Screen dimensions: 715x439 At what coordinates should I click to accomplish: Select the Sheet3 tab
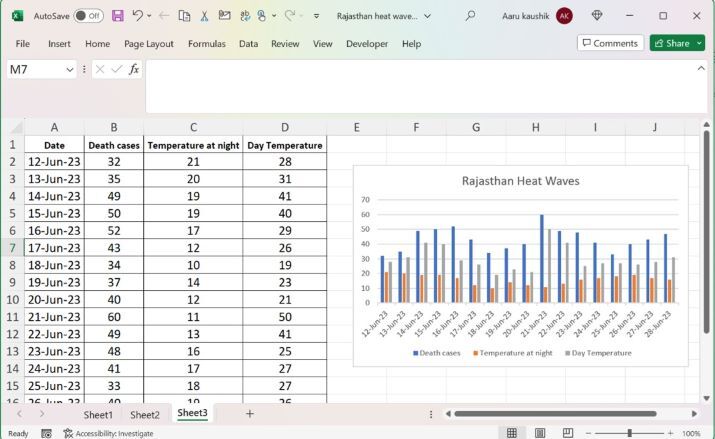click(x=192, y=413)
